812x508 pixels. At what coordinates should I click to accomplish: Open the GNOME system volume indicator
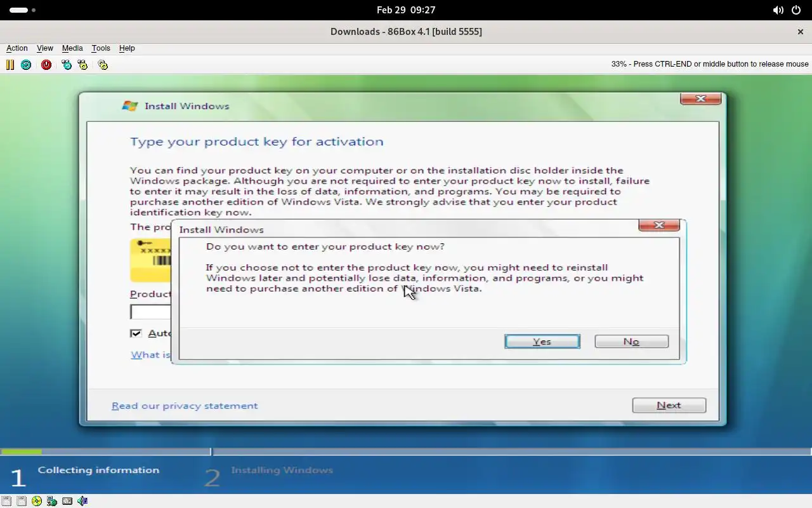(778, 10)
